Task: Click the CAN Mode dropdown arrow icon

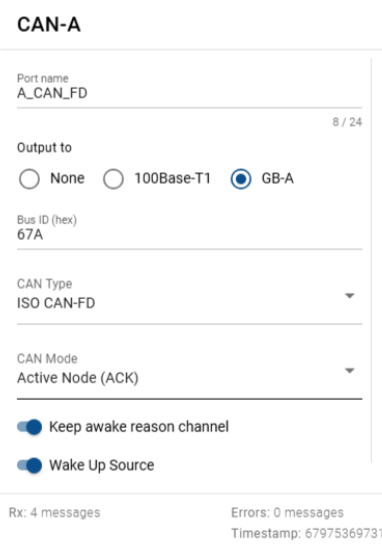Action: (x=350, y=371)
